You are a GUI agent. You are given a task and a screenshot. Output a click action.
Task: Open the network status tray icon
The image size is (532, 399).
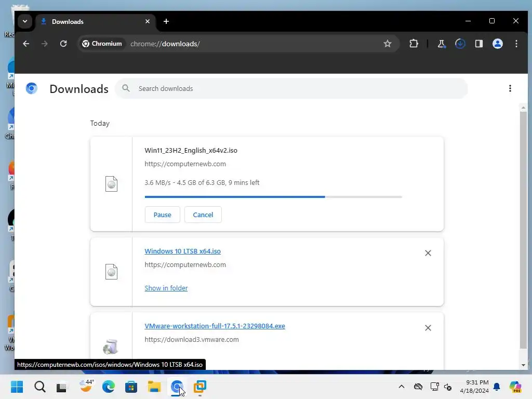(435, 387)
